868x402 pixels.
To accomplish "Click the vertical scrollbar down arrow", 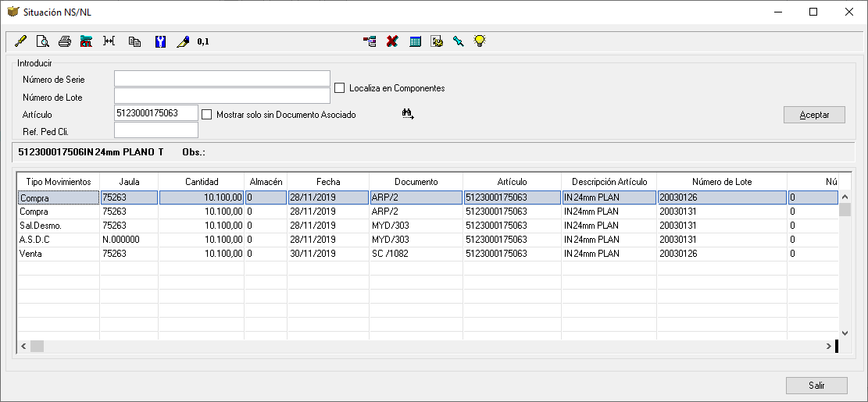I will pyautogui.click(x=845, y=333).
